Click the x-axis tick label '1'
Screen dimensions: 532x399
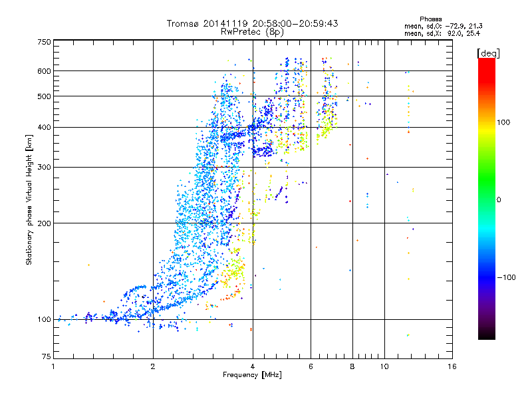53,366
